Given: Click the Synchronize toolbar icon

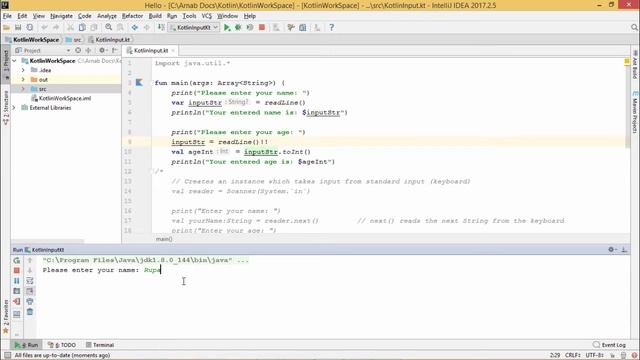Looking at the screenshot, I should click(x=30, y=27).
